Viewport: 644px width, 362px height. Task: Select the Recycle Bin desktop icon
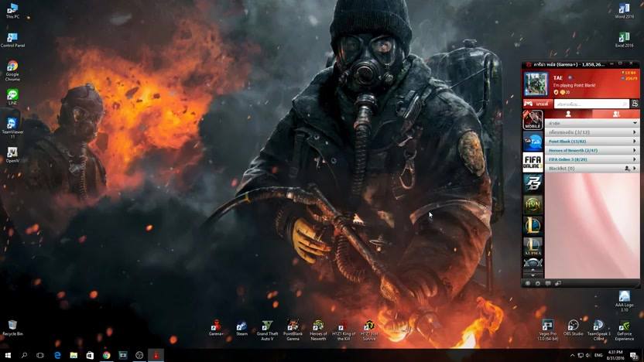click(12, 328)
